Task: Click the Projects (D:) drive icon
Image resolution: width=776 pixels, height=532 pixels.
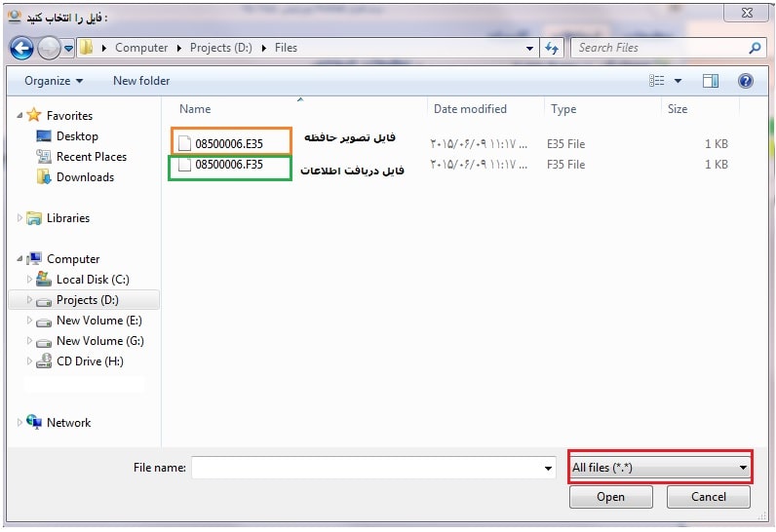Action: pyautogui.click(x=44, y=301)
